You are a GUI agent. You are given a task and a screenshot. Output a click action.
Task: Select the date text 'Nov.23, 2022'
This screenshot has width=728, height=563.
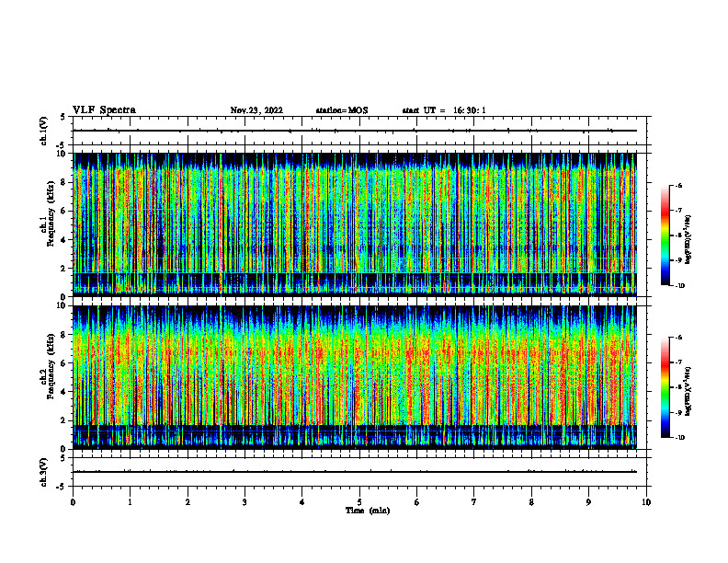tap(256, 110)
